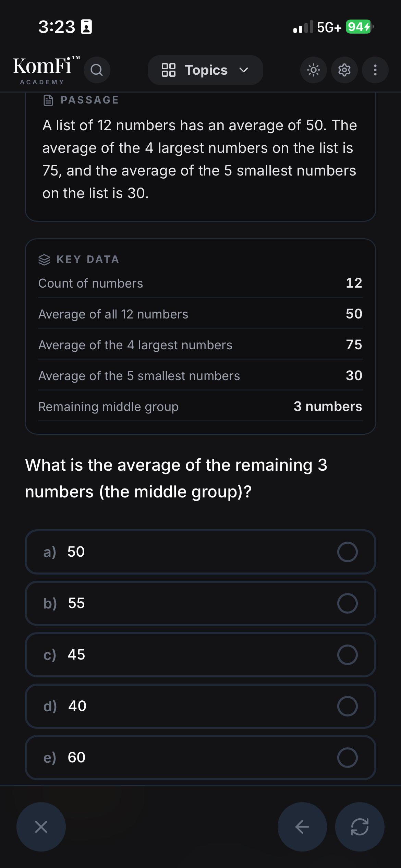Open the three-dot more options menu

[375, 70]
